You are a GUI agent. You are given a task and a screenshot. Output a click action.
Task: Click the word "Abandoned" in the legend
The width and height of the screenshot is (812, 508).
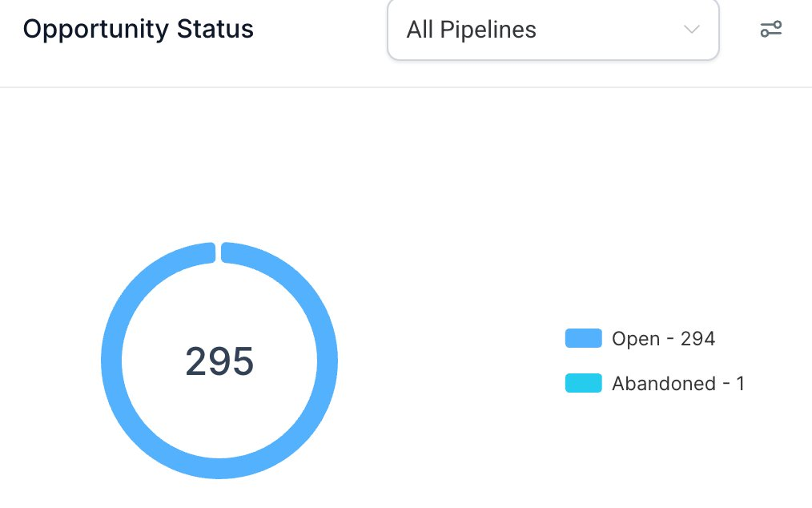click(664, 384)
